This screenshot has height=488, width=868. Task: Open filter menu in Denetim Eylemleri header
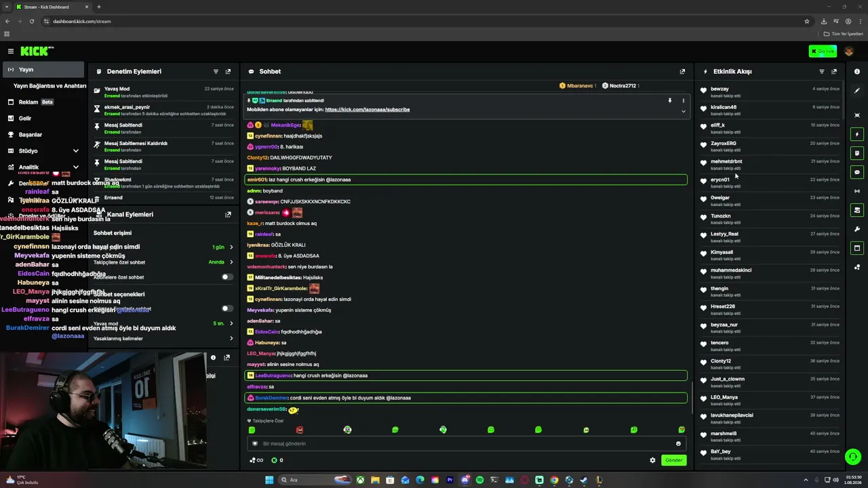tap(216, 71)
